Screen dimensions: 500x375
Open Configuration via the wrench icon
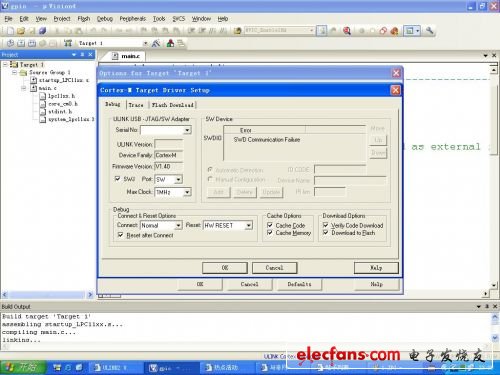coord(429,31)
